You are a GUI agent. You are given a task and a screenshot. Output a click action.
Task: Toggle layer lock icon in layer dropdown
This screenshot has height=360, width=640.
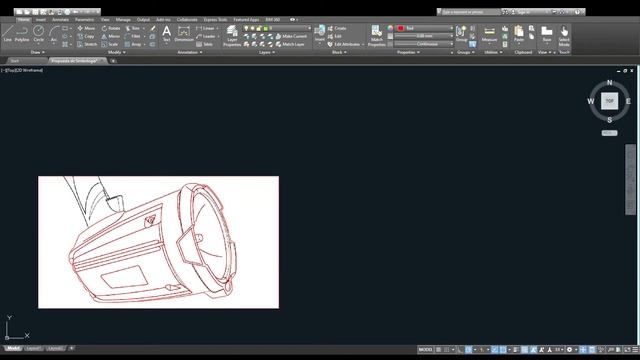tap(259, 28)
